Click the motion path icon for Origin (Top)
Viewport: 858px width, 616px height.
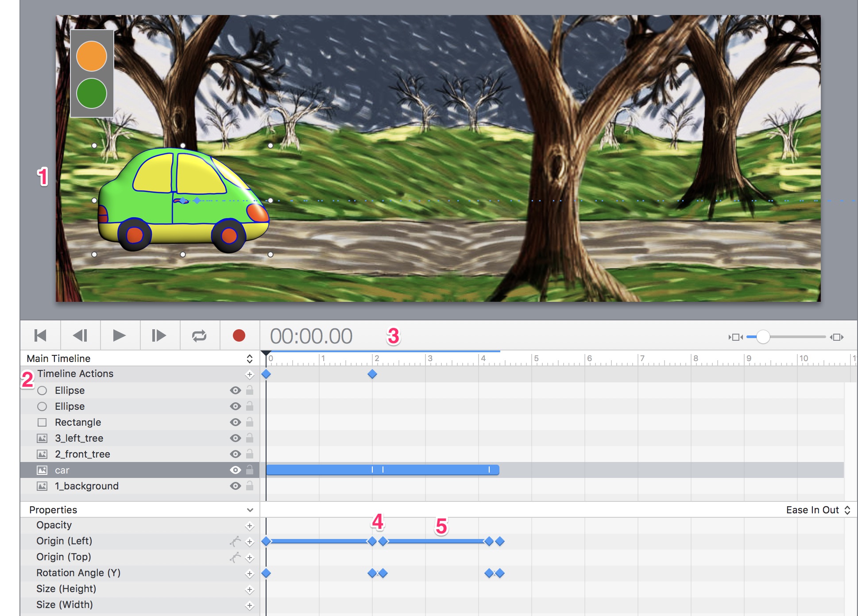[236, 557]
